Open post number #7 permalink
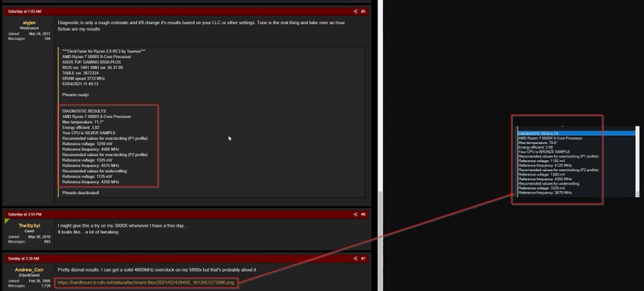 pos(363,259)
